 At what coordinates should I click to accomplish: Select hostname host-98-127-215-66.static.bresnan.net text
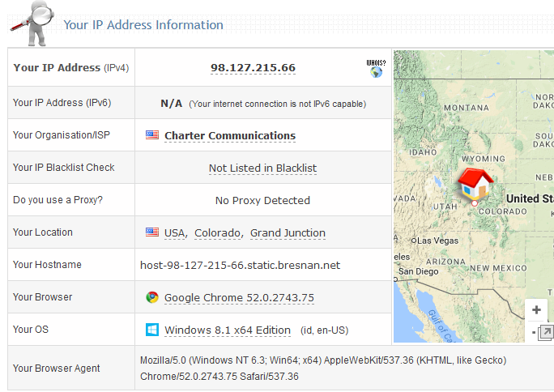point(241,265)
